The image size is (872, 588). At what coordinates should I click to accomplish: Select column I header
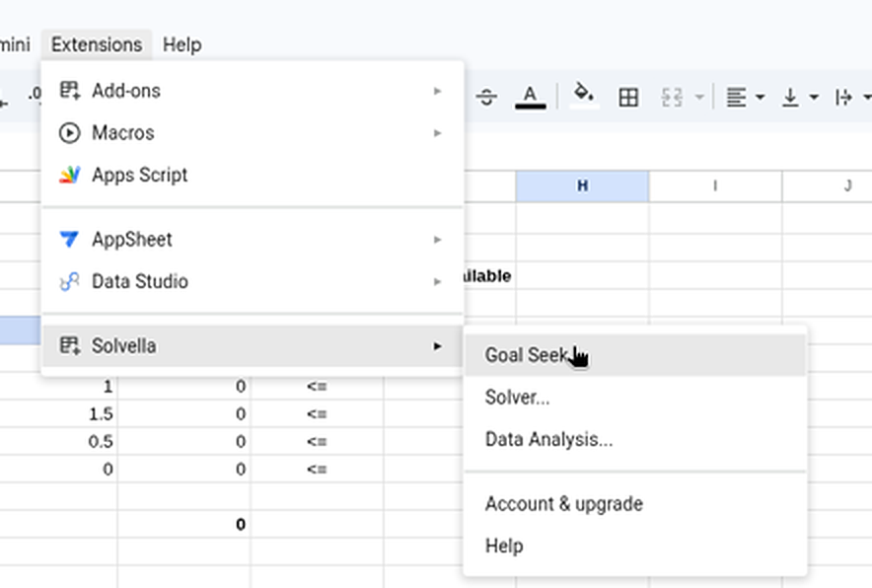[715, 186]
